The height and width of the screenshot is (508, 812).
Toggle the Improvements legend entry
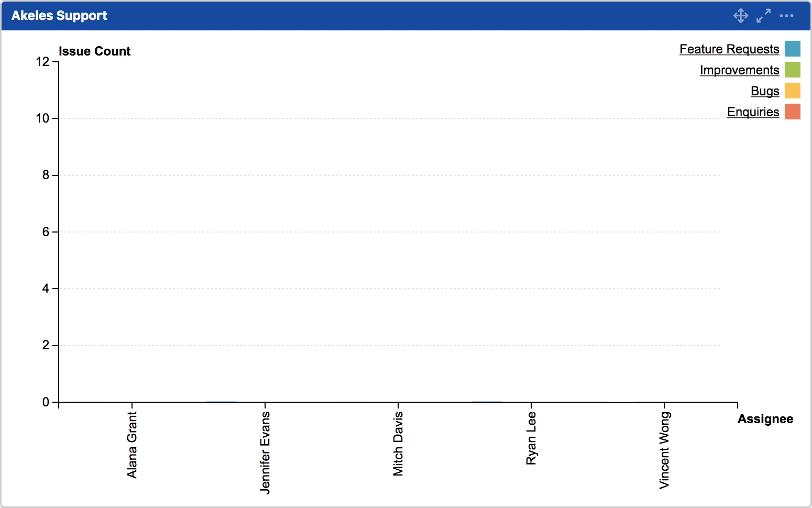point(740,70)
